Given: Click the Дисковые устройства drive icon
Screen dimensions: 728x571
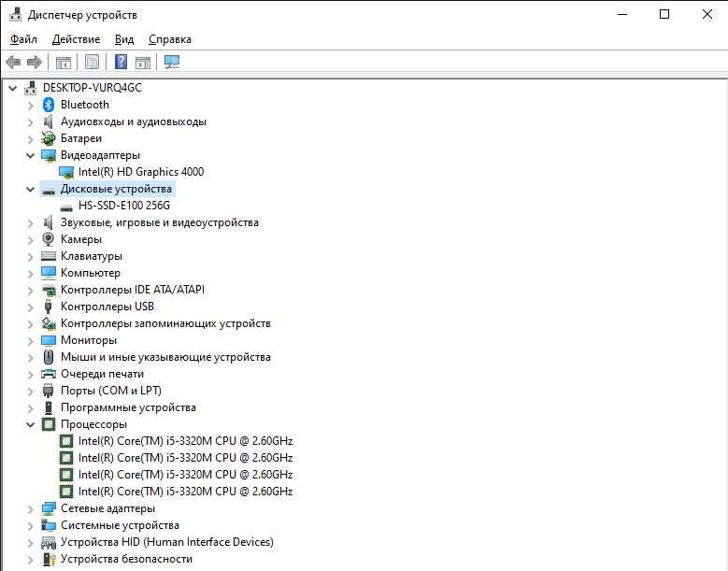Looking at the screenshot, I should click(49, 190).
